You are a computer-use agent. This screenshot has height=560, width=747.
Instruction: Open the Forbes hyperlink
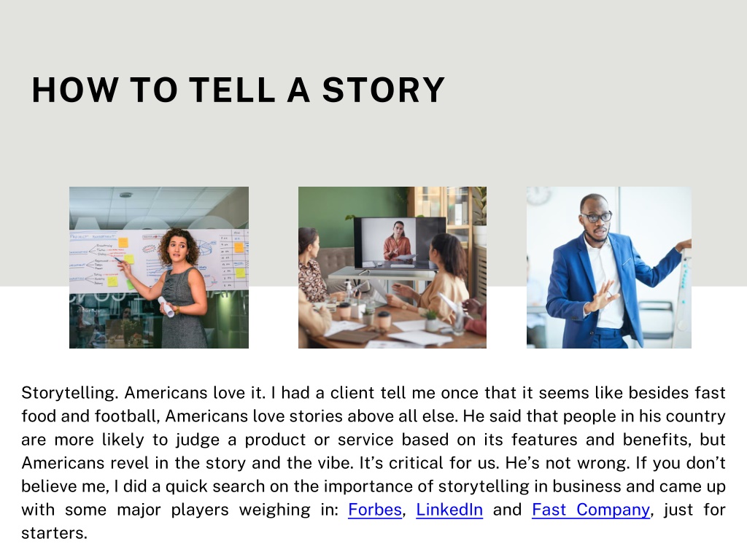[375, 510]
